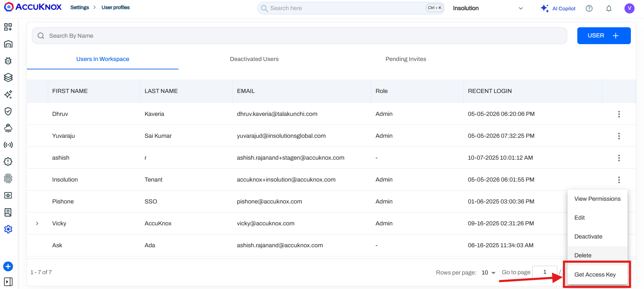
Task: Choose Edit from the context menu
Action: point(598,218)
